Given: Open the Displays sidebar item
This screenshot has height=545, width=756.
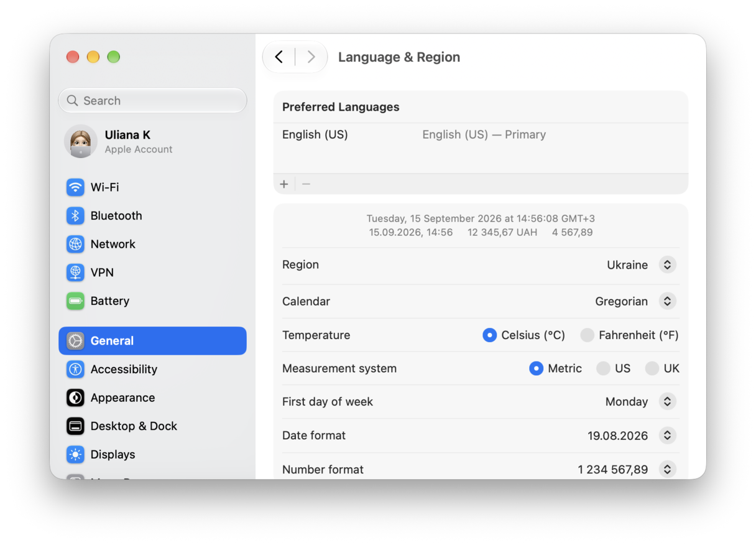Looking at the screenshot, I should pos(152,455).
